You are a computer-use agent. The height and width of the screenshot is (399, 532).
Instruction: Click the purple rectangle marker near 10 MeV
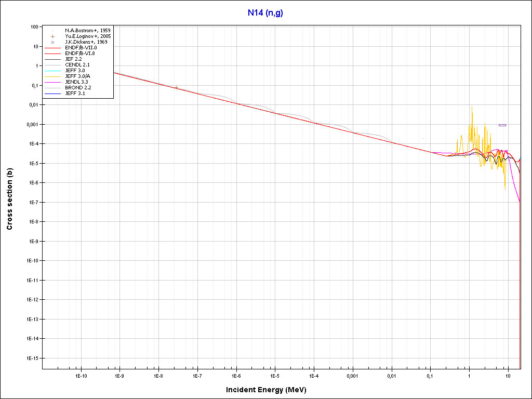(x=502, y=125)
